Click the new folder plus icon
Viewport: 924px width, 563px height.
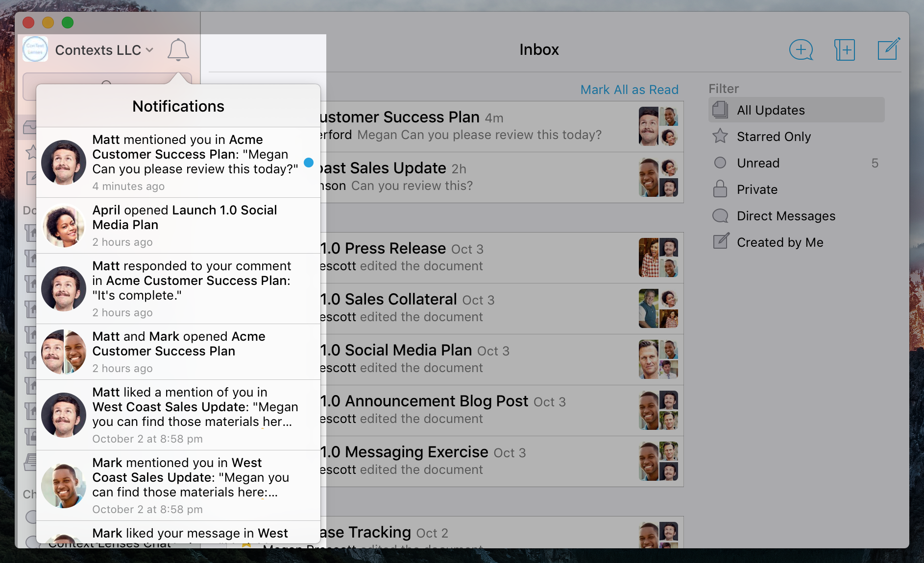(x=844, y=50)
